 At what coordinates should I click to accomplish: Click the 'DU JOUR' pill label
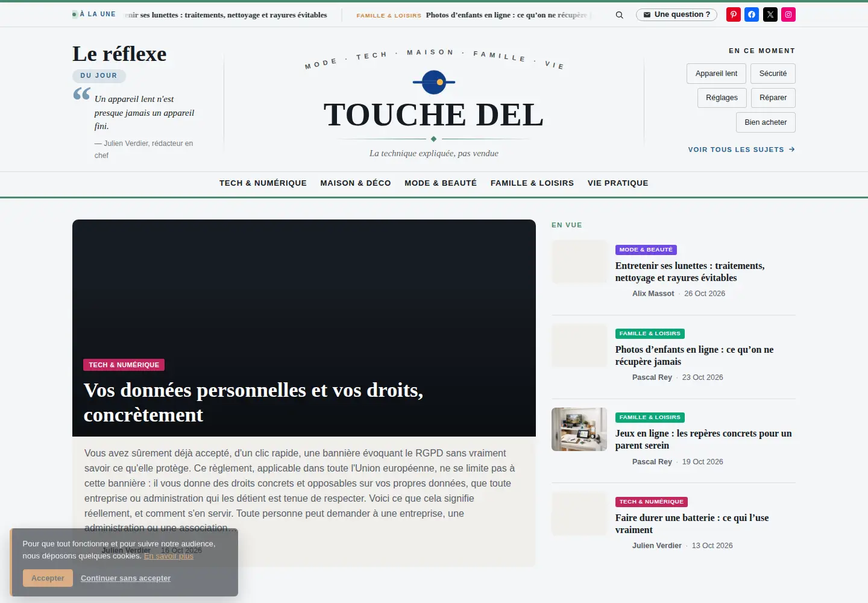click(99, 76)
